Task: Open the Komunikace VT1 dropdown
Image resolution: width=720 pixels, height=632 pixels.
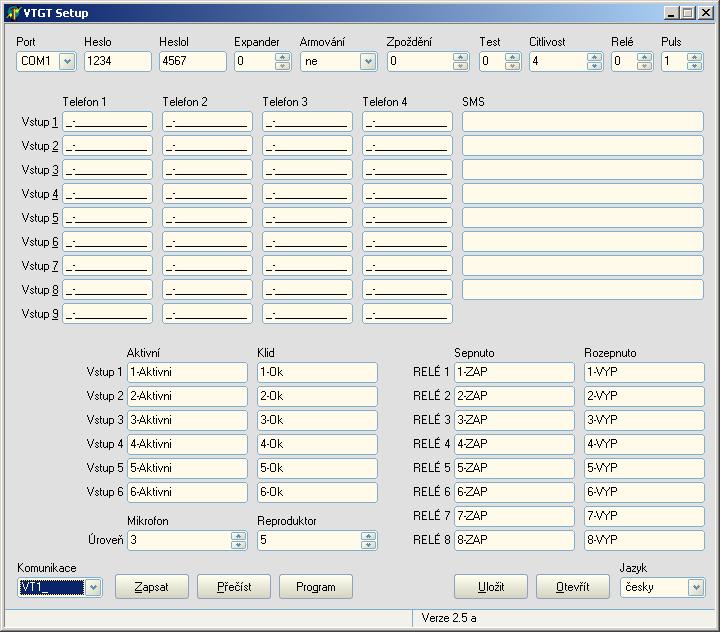Action: pyautogui.click(x=93, y=587)
